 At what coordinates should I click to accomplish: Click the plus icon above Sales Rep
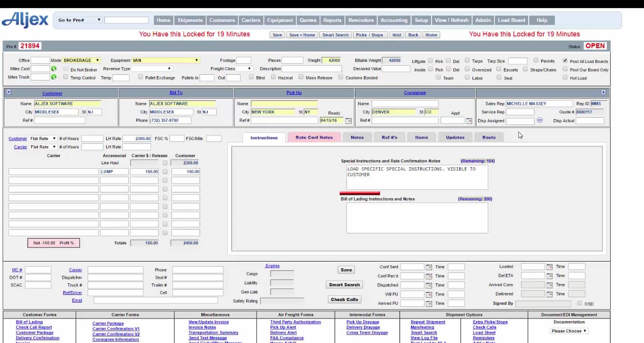pos(604,92)
